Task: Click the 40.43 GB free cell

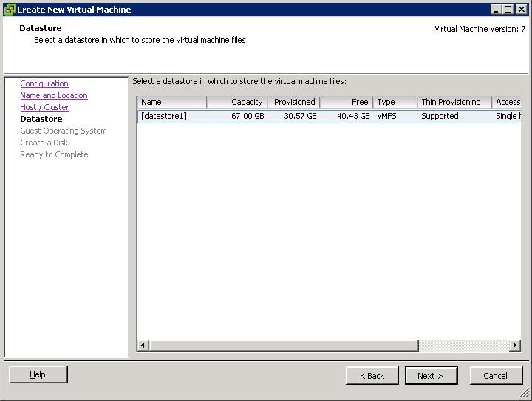Action: [x=353, y=116]
